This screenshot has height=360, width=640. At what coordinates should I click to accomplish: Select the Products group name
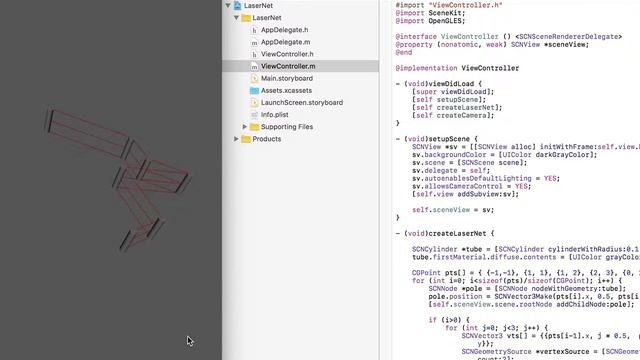267,139
